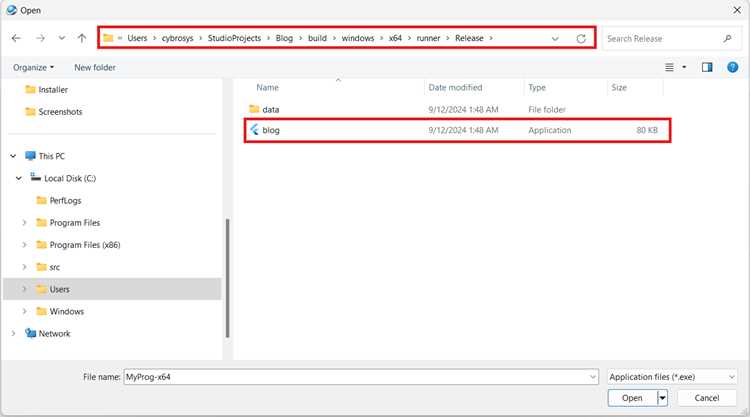750x417 pixels.
Task: Expand the src folder node
Action: tap(24, 267)
